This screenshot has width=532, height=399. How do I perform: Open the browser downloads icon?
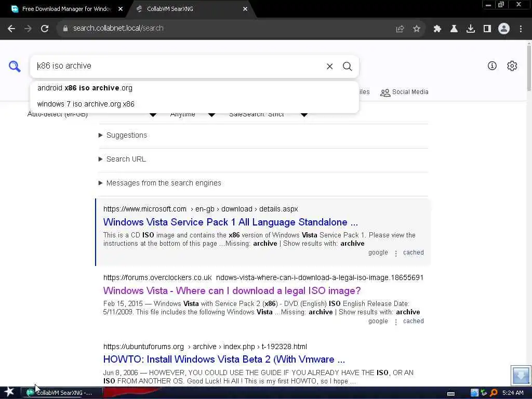(471, 29)
